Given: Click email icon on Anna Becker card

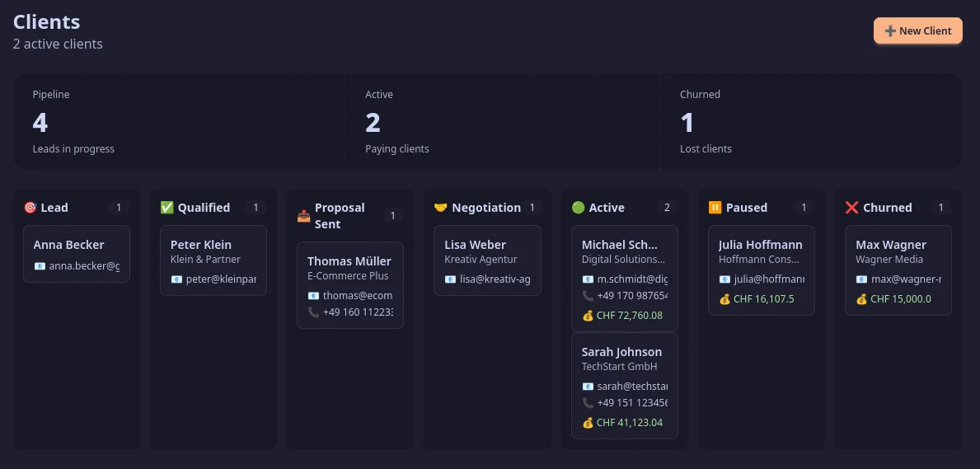Looking at the screenshot, I should click(40, 266).
